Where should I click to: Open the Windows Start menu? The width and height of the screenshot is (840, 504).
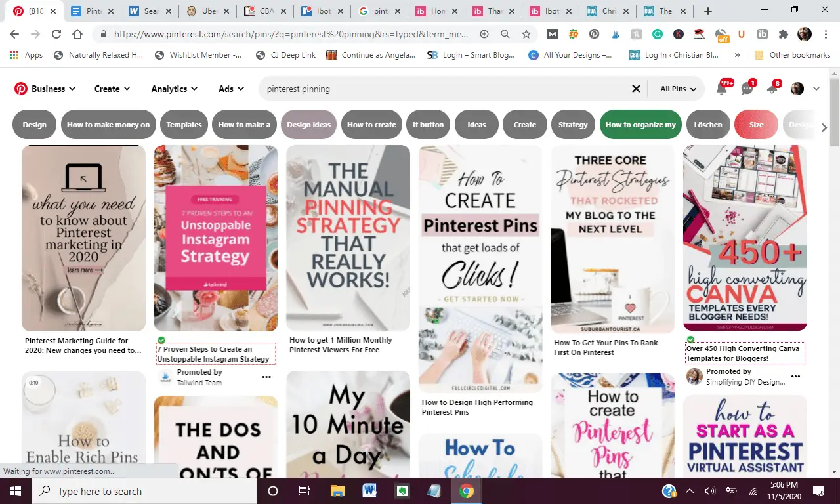[x=16, y=491]
